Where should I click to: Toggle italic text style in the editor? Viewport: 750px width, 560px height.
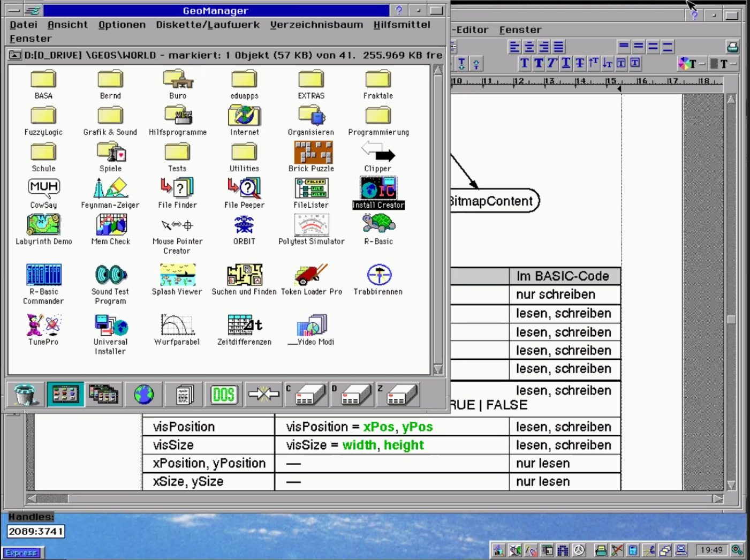point(552,64)
